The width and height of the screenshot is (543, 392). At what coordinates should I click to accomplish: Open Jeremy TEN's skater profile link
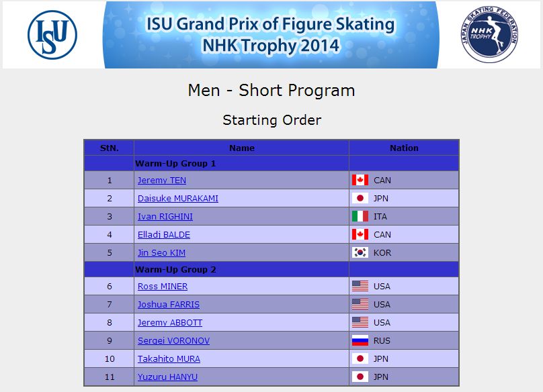click(x=162, y=181)
